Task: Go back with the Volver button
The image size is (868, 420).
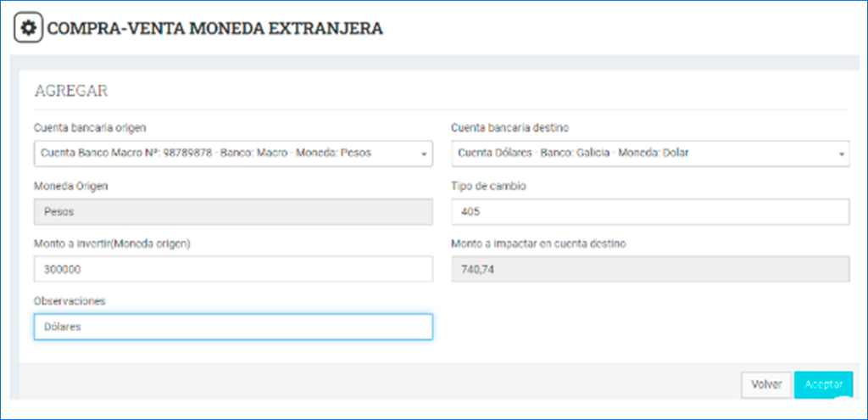Action: coord(766,384)
